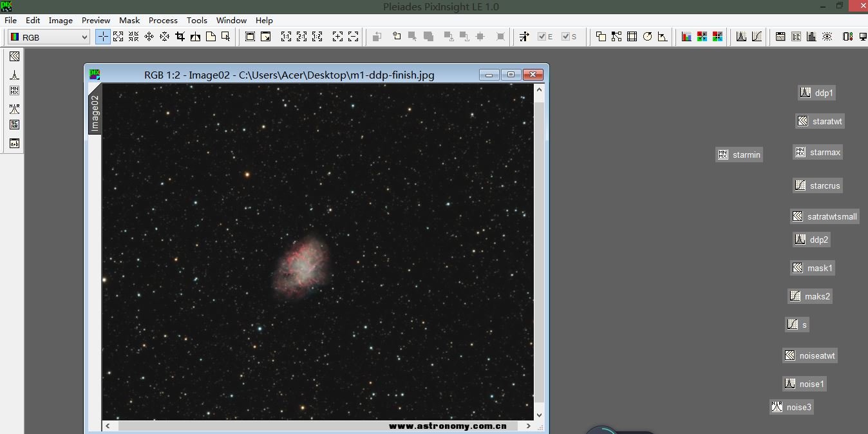Click the pan move arrows tool

pyautogui.click(x=149, y=37)
